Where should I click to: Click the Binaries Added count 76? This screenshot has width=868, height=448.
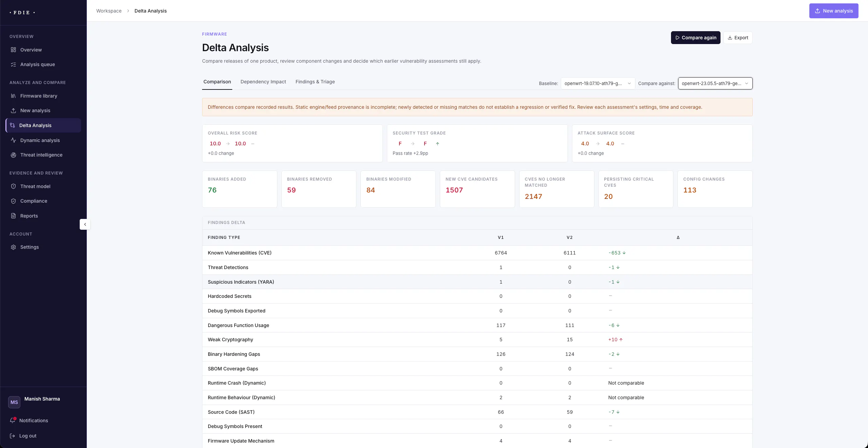click(x=212, y=190)
